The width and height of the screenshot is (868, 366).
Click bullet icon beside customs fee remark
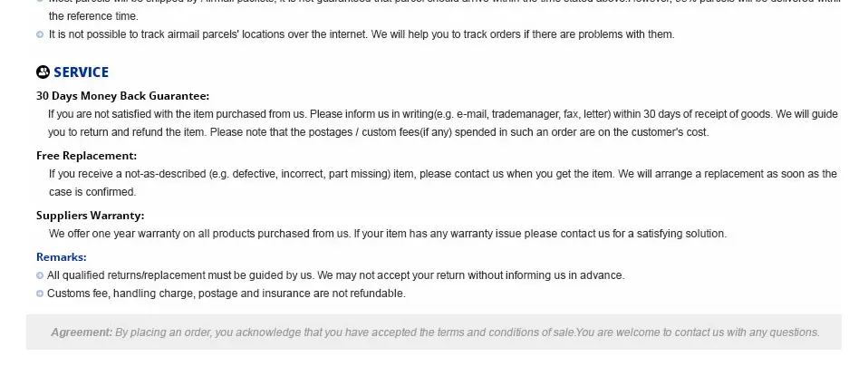pyautogui.click(x=40, y=294)
